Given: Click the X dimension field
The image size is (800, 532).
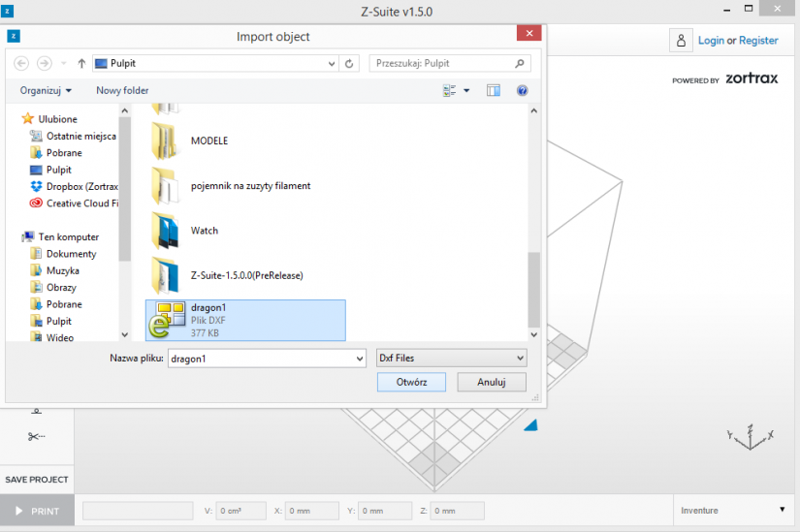Looking at the screenshot, I should click(x=311, y=511).
